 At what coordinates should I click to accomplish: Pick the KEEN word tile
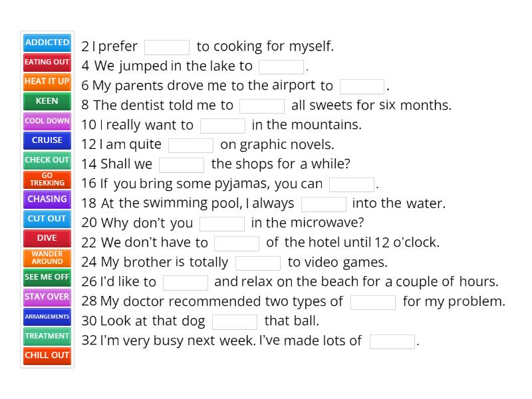point(47,101)
